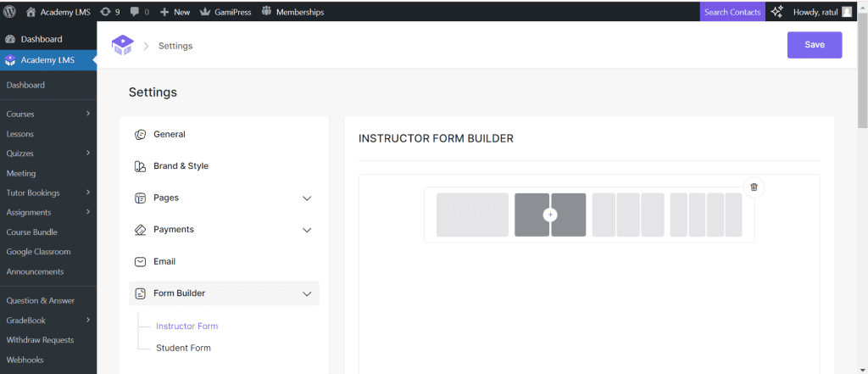Click the user avatar next to Howdy, ratul

[847, 12]
